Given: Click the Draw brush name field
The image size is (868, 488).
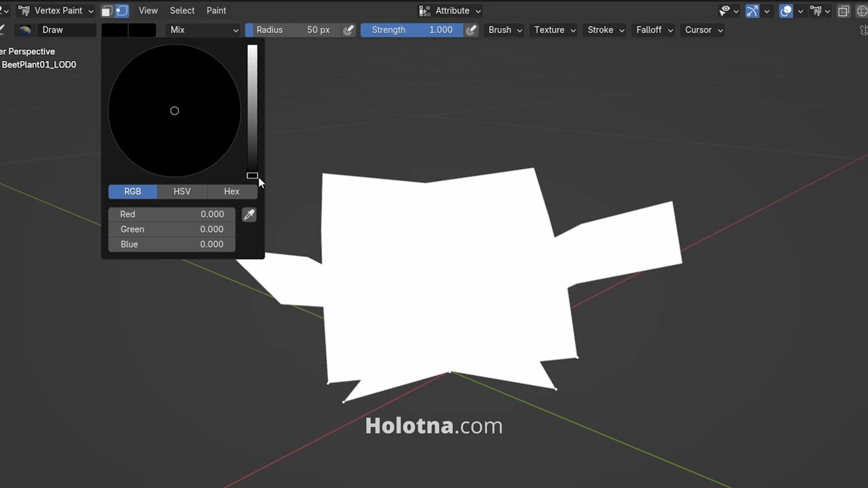Looking at the screenshot, I should [x=67, y=30].
